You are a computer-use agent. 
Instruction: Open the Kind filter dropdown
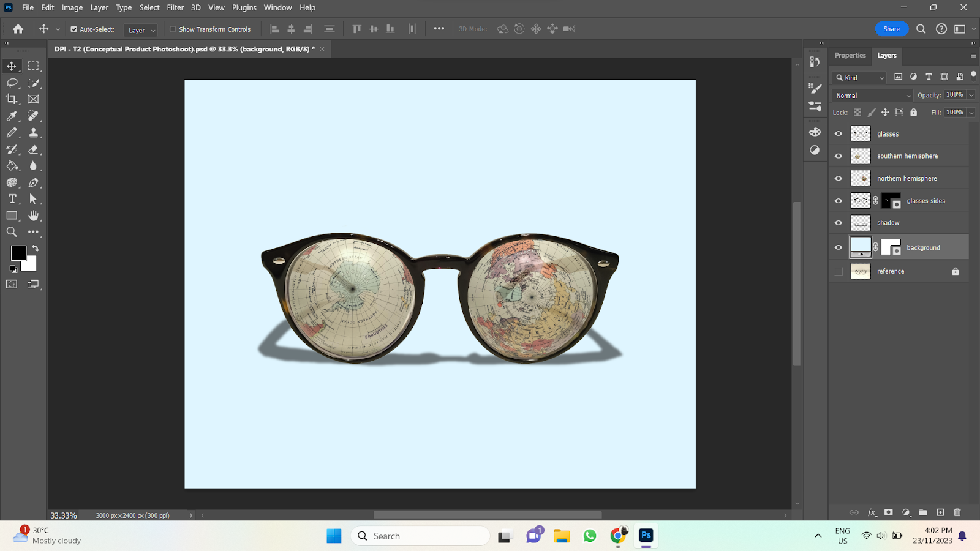pos(859,78)
